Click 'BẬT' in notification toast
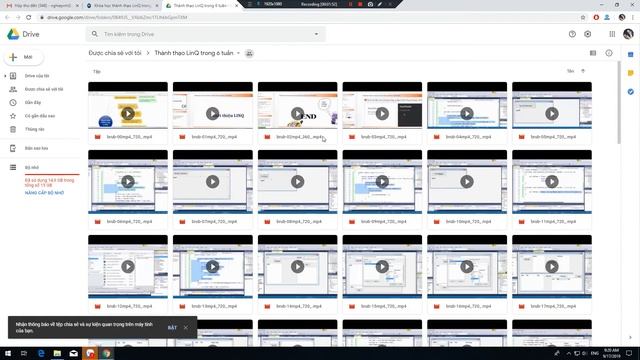 pyautogui.click(x=172, y=328)
